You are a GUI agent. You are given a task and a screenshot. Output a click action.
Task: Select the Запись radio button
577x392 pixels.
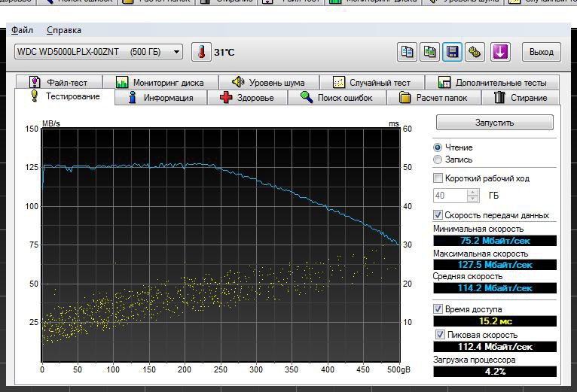point(438,160)
